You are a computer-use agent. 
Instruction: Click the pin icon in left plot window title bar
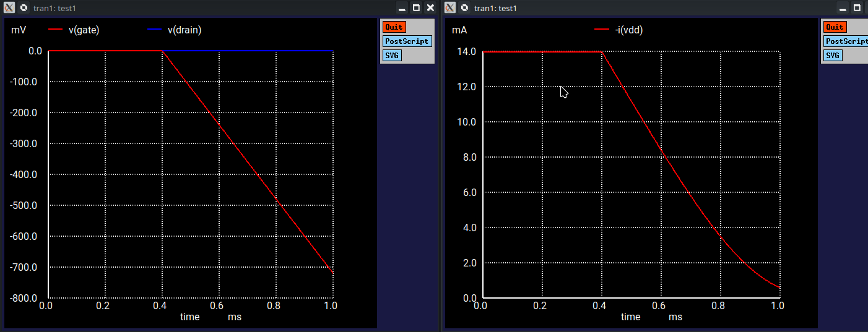tap(24, 8)
